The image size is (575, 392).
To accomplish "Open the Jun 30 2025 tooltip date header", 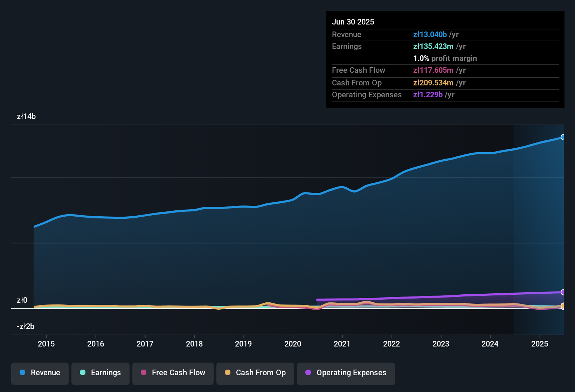I will click(353, 22).
